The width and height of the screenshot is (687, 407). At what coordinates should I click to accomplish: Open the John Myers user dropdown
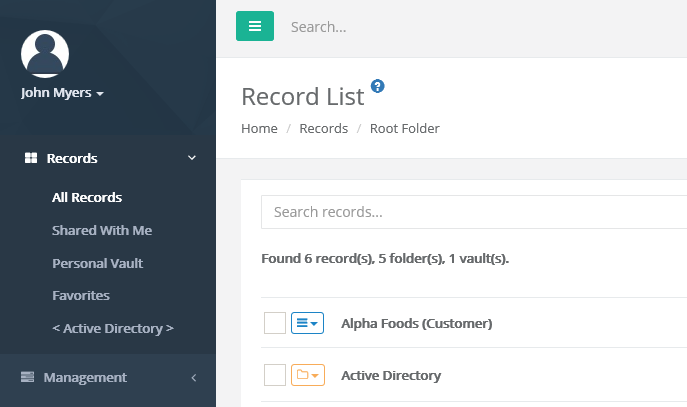click(62, 93)
